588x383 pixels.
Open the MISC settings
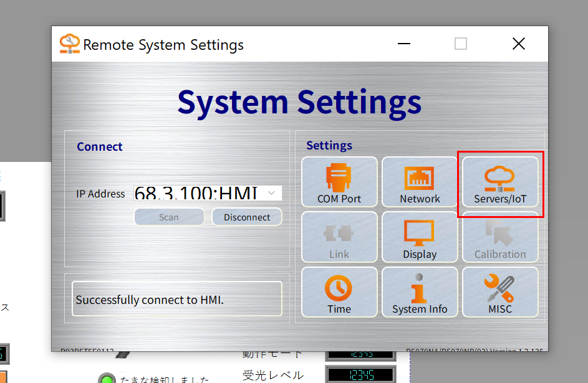tap(500, 292)
